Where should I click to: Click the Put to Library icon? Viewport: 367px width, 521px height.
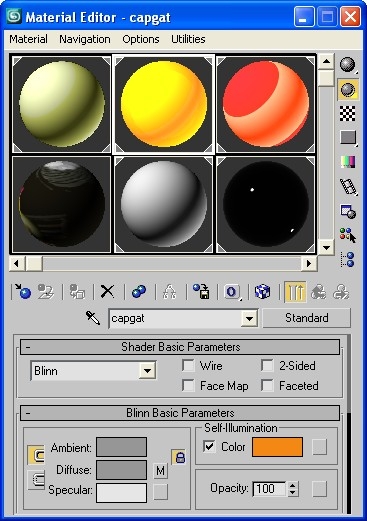[201, 292]
